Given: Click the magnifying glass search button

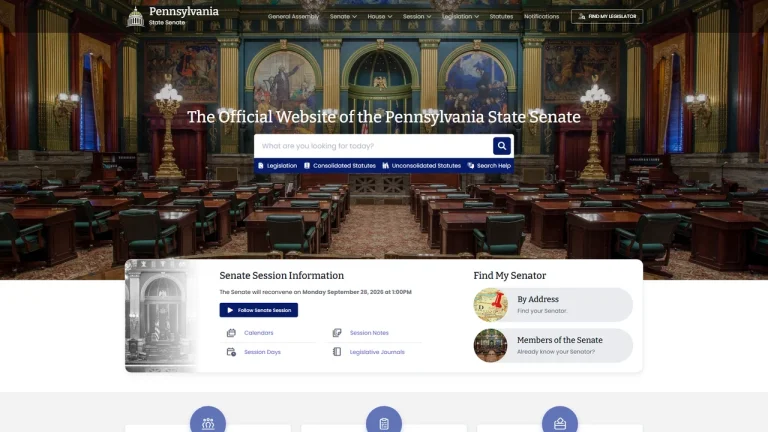Looking at the screenshot, I should pos(502,145).
